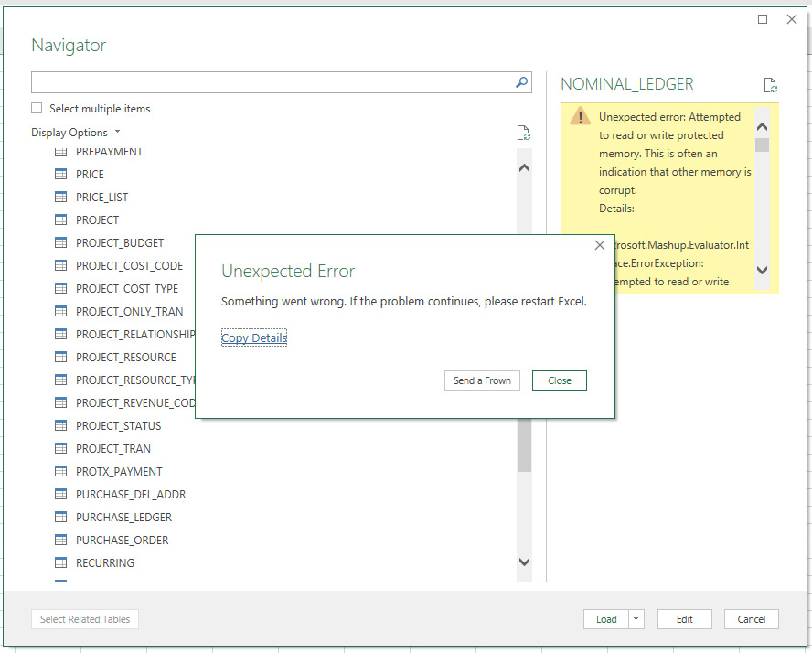Select the PROJECT_STATUS table icon
The width and height of the screenshot is (812, 653).
click(60, 425)
